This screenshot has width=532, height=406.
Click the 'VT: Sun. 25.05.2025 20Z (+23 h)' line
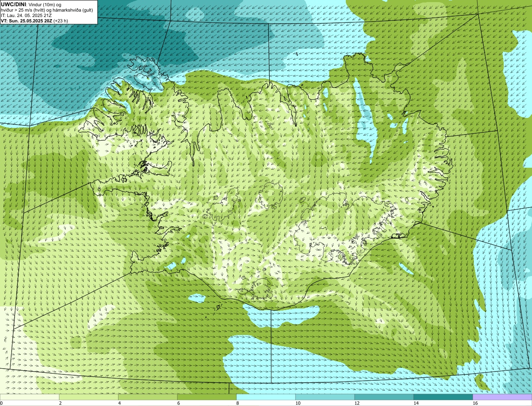click(x=34, y=21)
